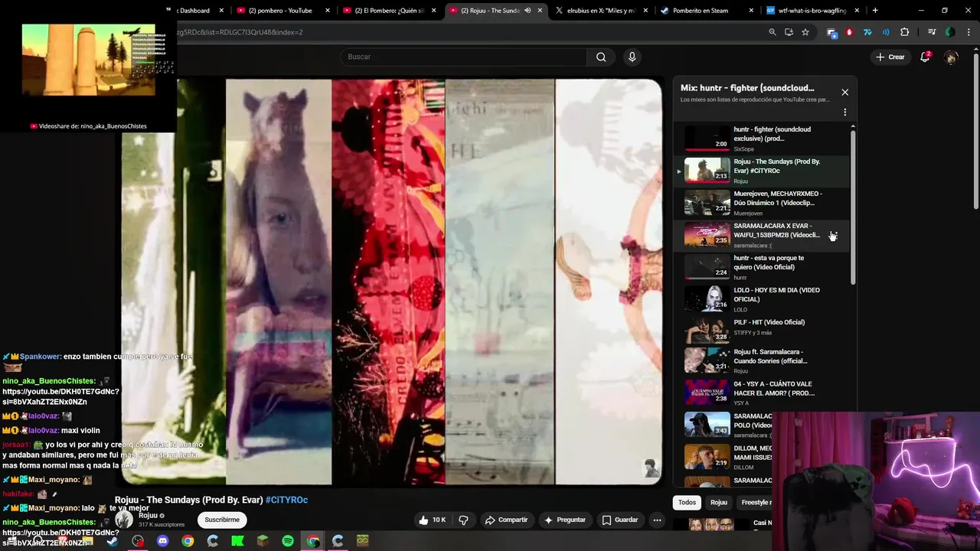Screen dimensions: 980x551
Task: Open media controls music note icon
Action: pyautogui.click(x=932, y=32)
